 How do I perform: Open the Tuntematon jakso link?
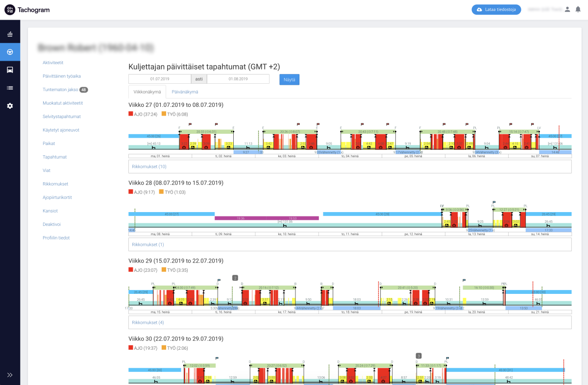tap(60, 90)
